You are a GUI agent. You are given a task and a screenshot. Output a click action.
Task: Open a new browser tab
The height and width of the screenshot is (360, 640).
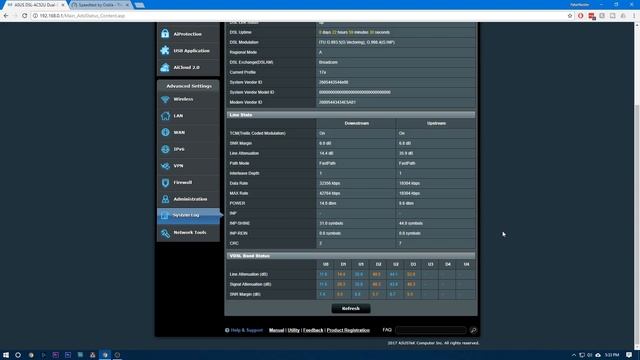(x=139, y=5)
